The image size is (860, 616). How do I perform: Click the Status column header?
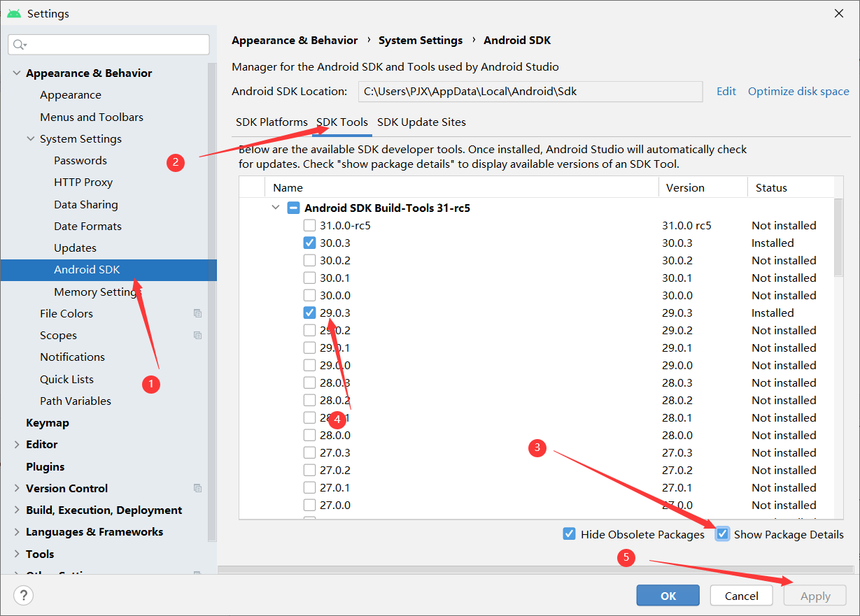[790, 188]
